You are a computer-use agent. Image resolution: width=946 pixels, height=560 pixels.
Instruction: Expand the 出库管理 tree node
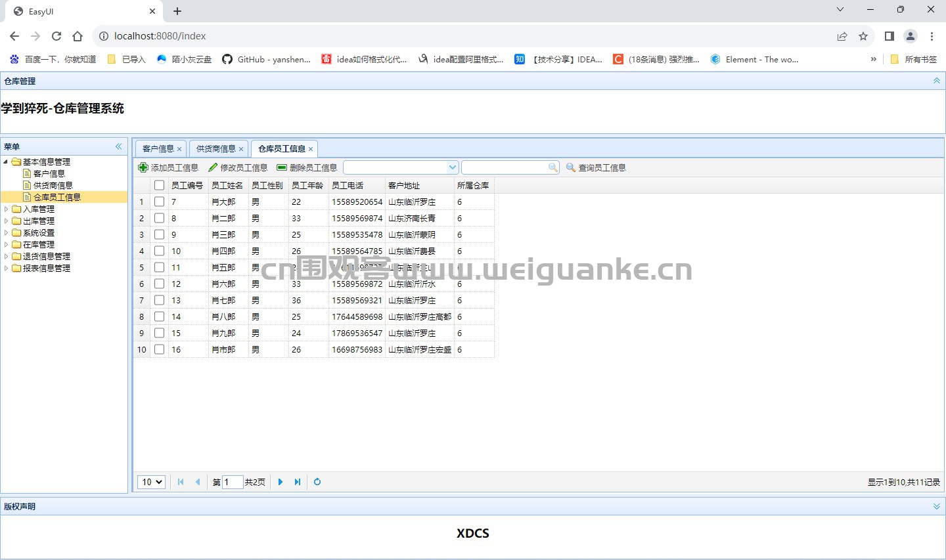[6, 221]
